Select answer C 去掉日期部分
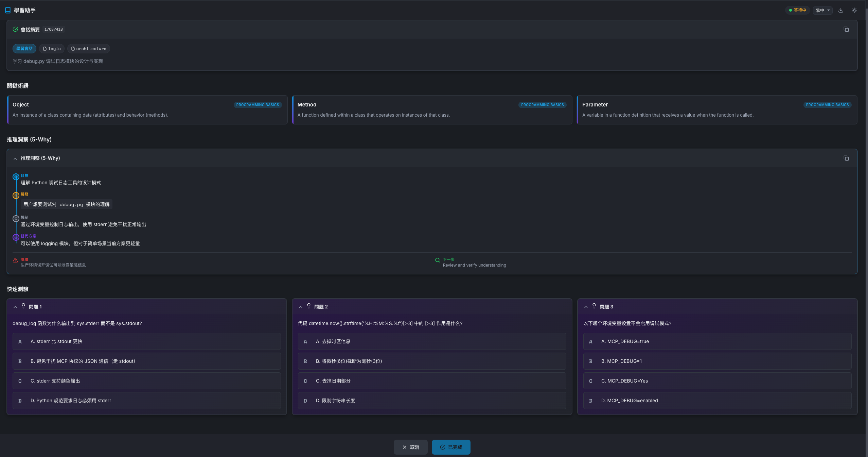The width and height of the screenshot is (868, 457). tap(432, 381)
